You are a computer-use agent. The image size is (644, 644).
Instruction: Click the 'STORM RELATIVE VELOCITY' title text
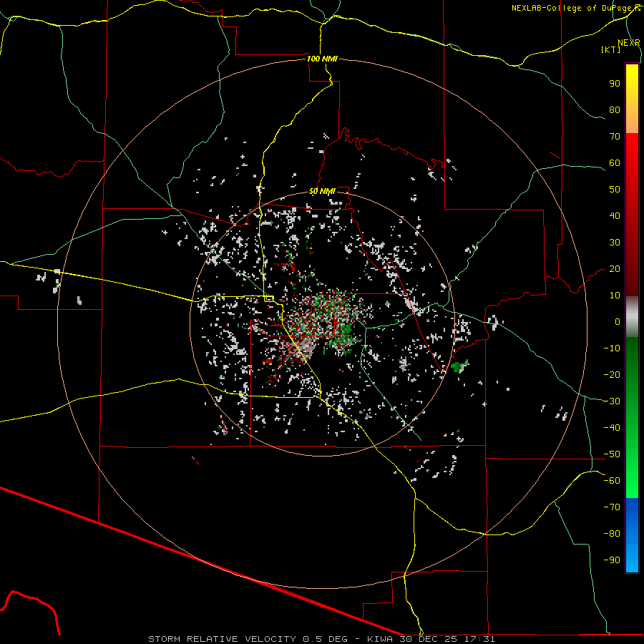pos(222,639)
